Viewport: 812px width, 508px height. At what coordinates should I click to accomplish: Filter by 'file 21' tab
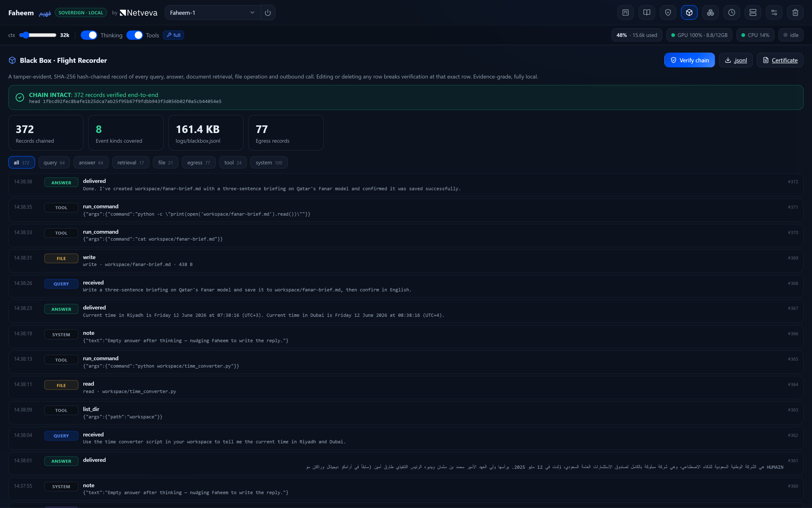pyautogui.click(x=165, y=163)
